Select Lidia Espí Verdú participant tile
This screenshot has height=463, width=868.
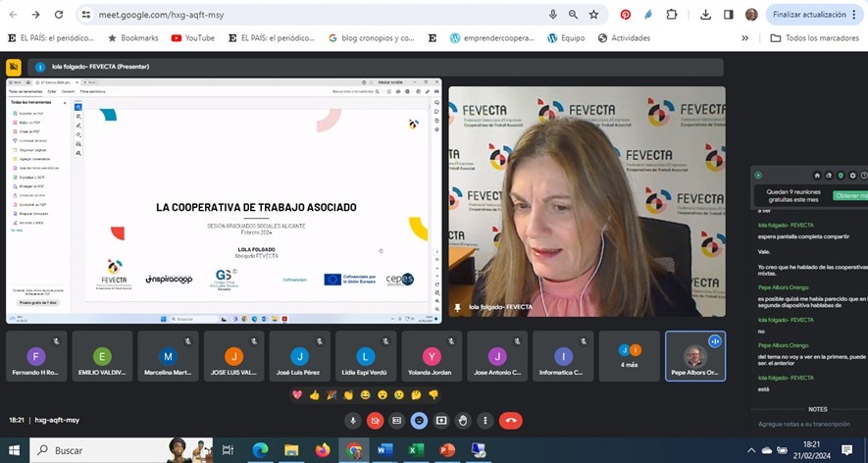[x=366, y=356]
